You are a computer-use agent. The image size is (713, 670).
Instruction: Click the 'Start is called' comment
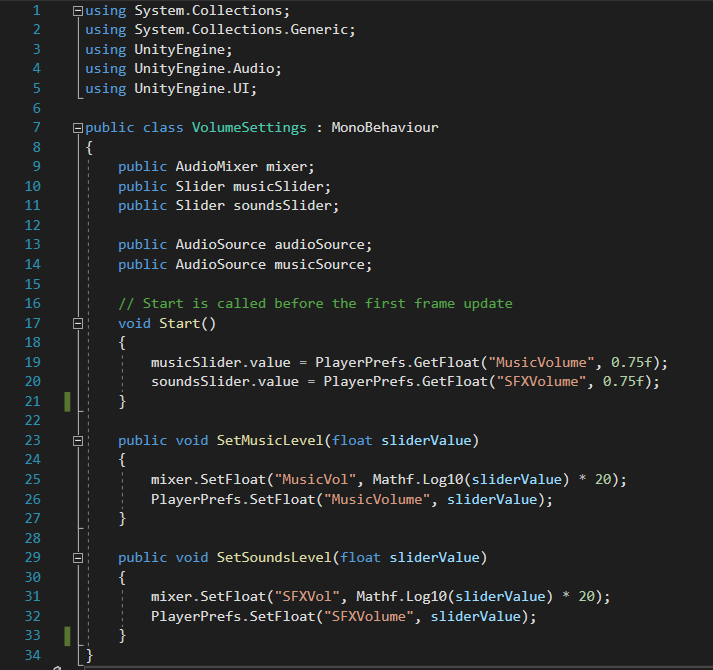point(315,303)
